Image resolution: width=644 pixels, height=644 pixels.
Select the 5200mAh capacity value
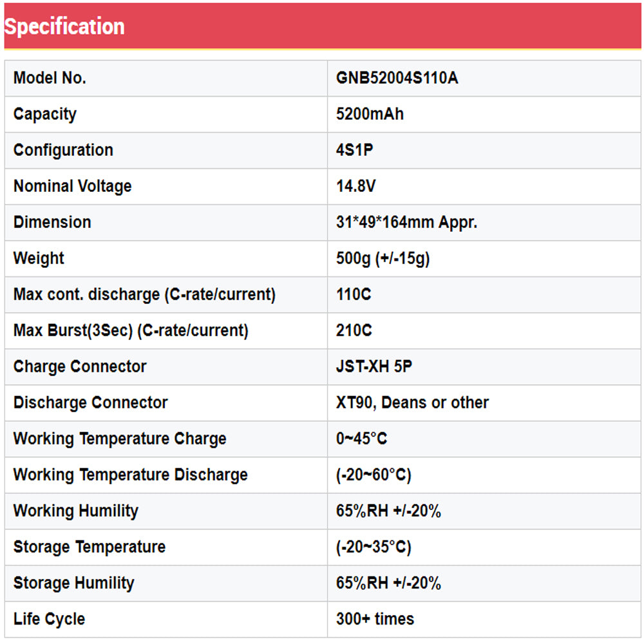(370, 115)
